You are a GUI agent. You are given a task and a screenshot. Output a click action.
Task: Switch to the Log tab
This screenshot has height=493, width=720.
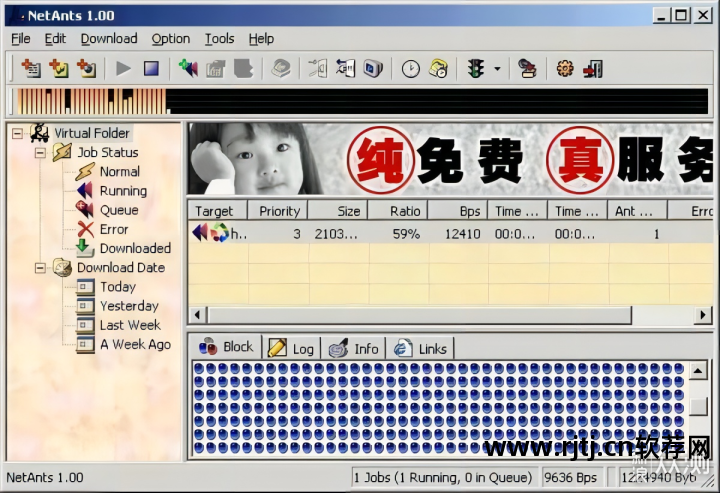(x=291, y=348)
